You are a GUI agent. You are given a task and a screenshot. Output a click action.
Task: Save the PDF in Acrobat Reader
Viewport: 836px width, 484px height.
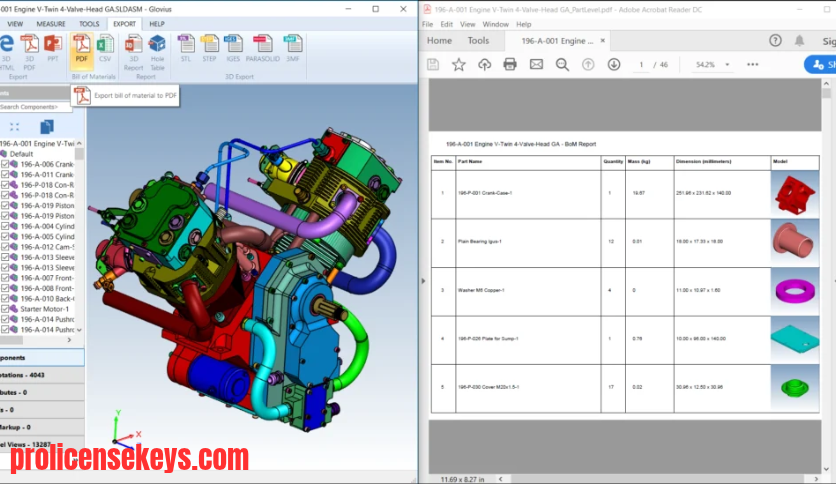point(433,64)
